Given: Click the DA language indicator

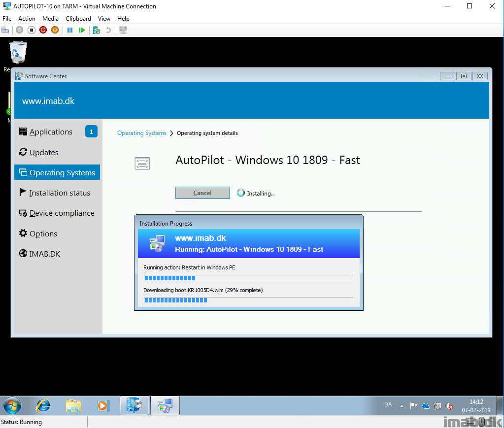Looking at the screenshot, I should (388, 404).
